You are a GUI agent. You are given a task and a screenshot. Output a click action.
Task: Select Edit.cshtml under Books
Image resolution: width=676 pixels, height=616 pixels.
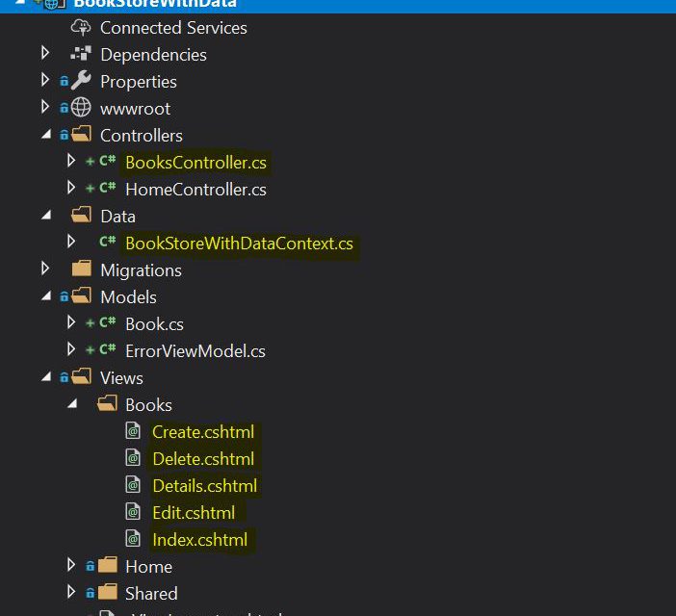193,513
